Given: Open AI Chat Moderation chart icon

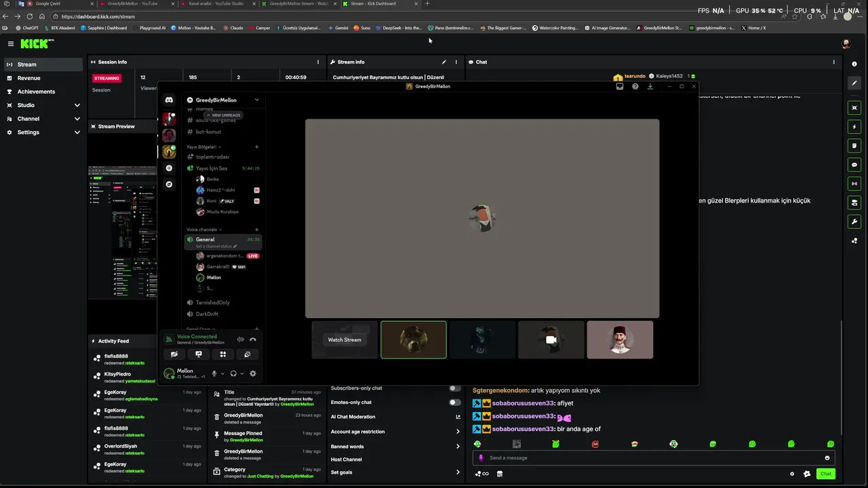Looking at the screenshot, I should click(x=458, y=417).
